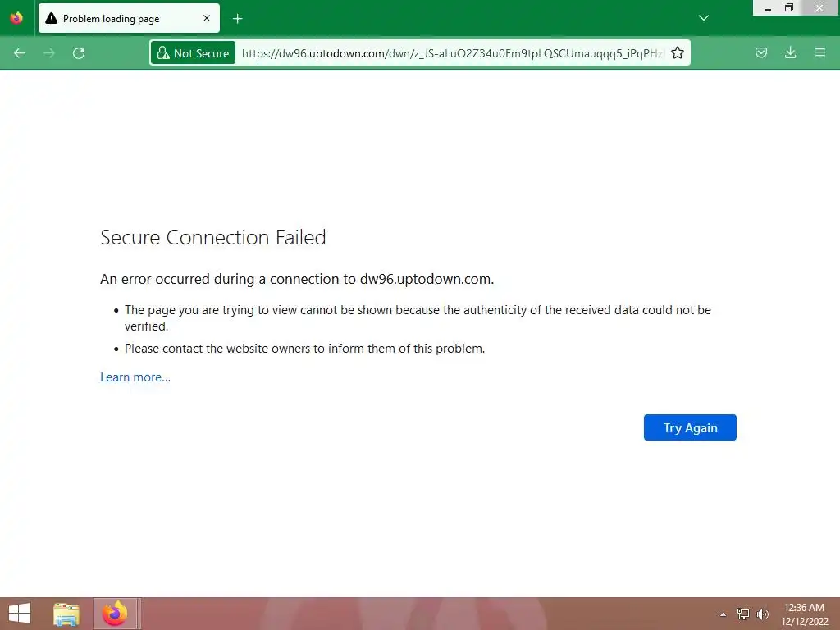This screenshot has height=630, width=840.
Task: Show hidden system tray icons
Action: 723,614
